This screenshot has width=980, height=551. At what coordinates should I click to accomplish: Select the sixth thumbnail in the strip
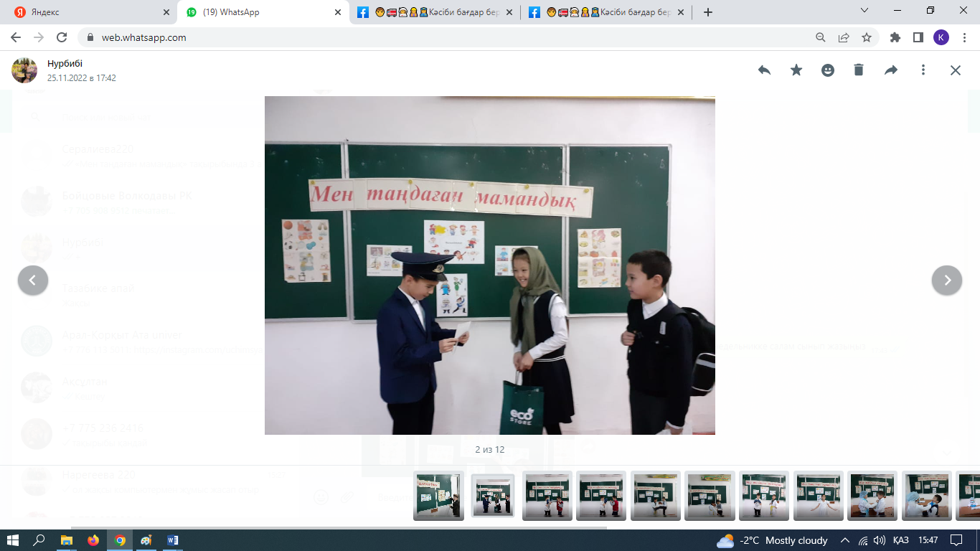tap(710, 496)
